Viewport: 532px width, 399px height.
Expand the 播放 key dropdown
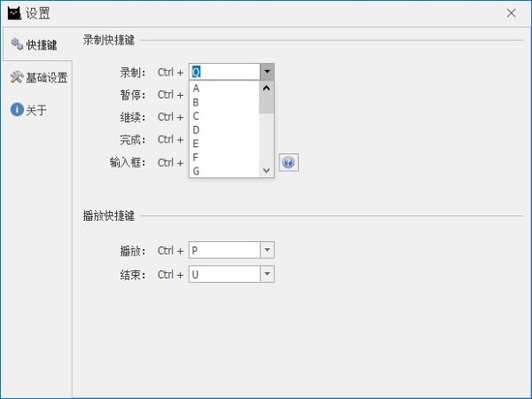coord(267,251)
